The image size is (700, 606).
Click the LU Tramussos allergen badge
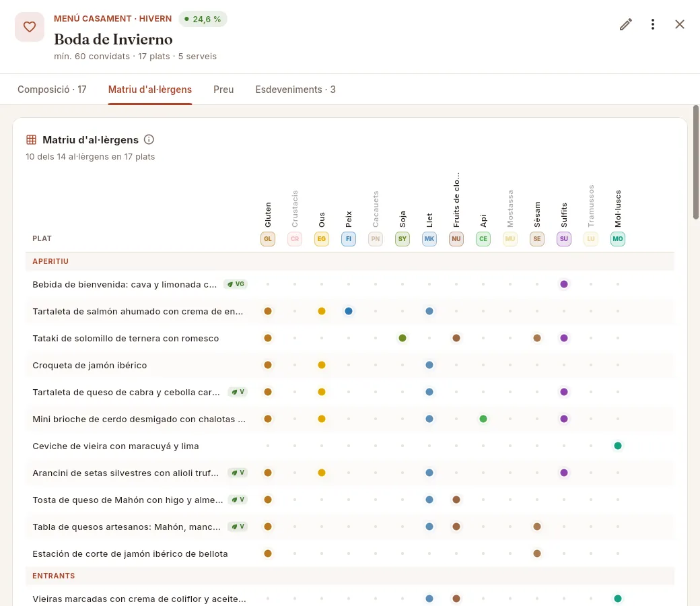click(591, 239)
